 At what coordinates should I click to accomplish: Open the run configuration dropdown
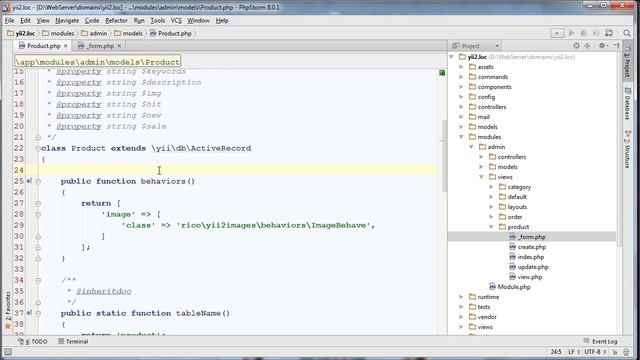(557, 33)
